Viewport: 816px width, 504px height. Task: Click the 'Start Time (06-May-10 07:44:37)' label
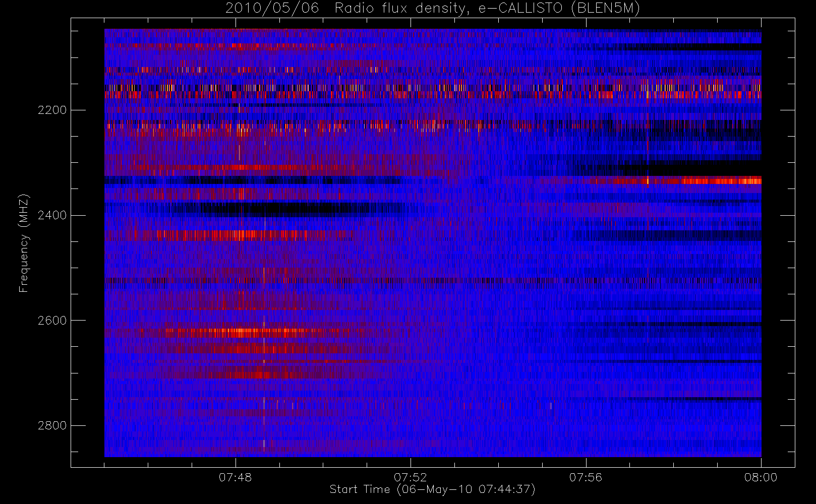click(x=433, y=489)
